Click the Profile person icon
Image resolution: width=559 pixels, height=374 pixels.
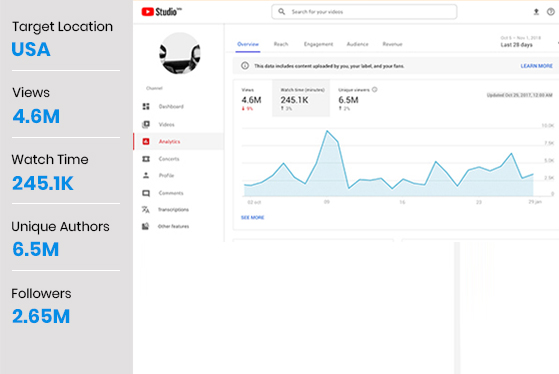(x=146, y=175)
